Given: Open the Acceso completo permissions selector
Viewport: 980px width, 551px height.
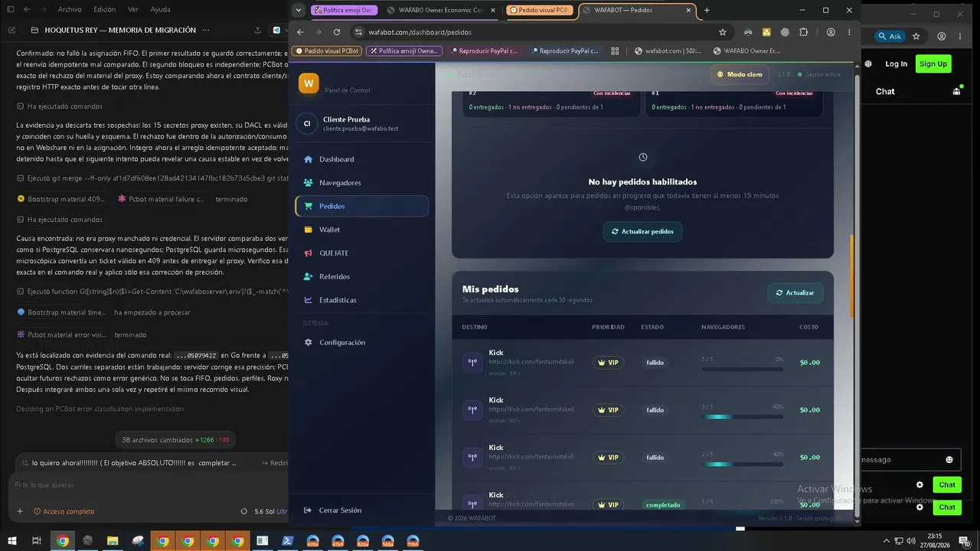Looking at the screenshot, I should pos(63,511).
